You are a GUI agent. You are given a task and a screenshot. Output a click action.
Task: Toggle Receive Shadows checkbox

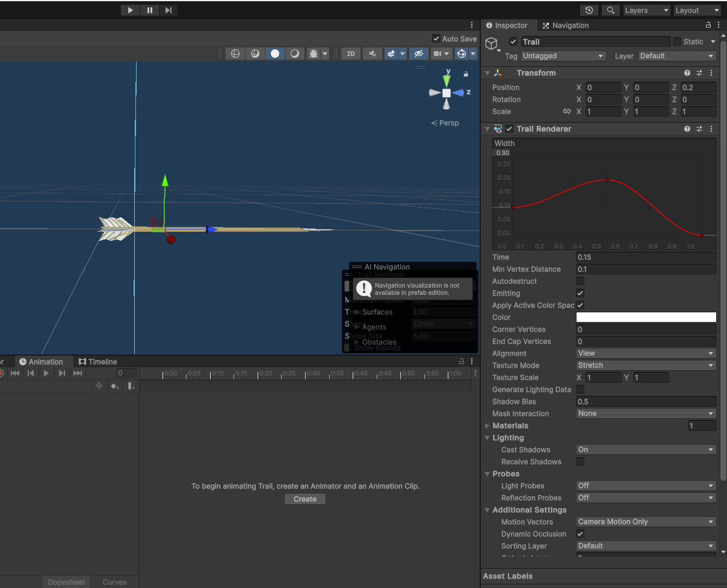[x=580, y=462]
